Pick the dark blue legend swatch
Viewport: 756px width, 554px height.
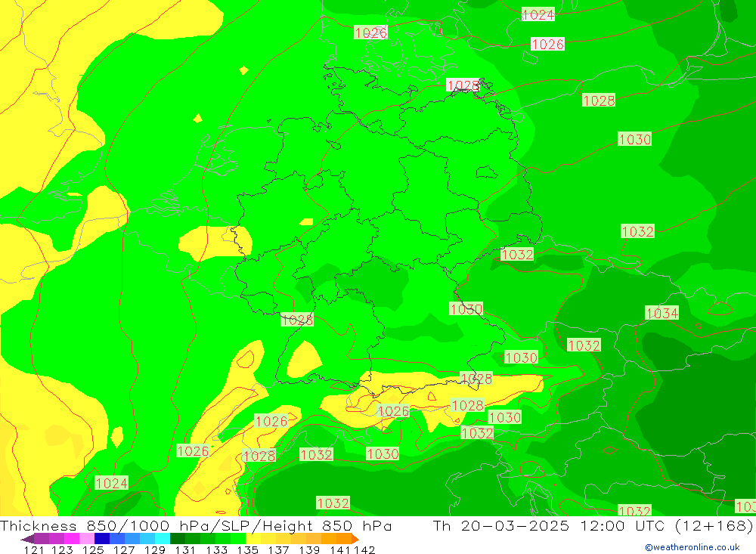102,539
